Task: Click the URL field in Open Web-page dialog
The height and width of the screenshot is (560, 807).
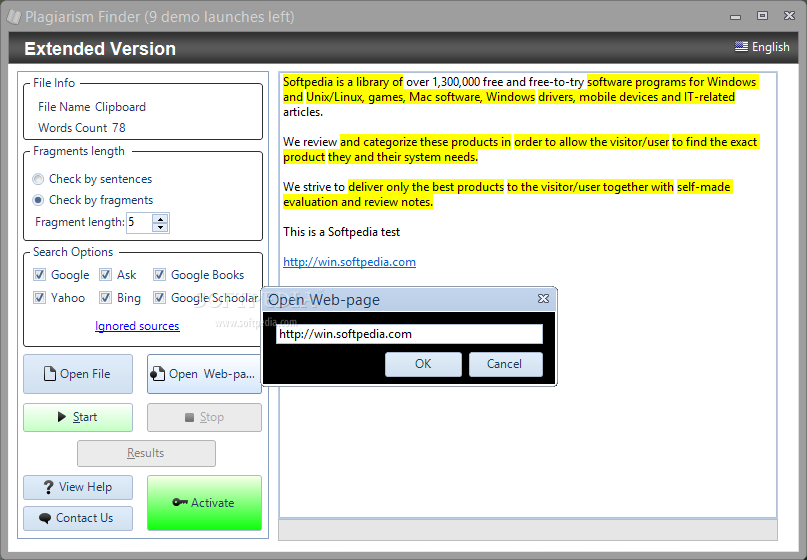Action: point(409,334)
